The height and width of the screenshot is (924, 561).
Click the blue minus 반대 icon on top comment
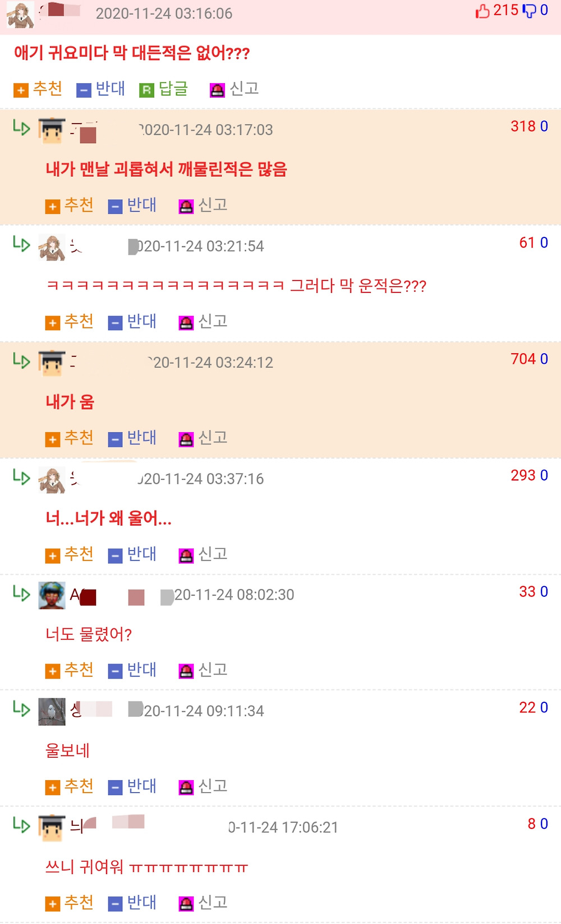(x=84, y=90)
